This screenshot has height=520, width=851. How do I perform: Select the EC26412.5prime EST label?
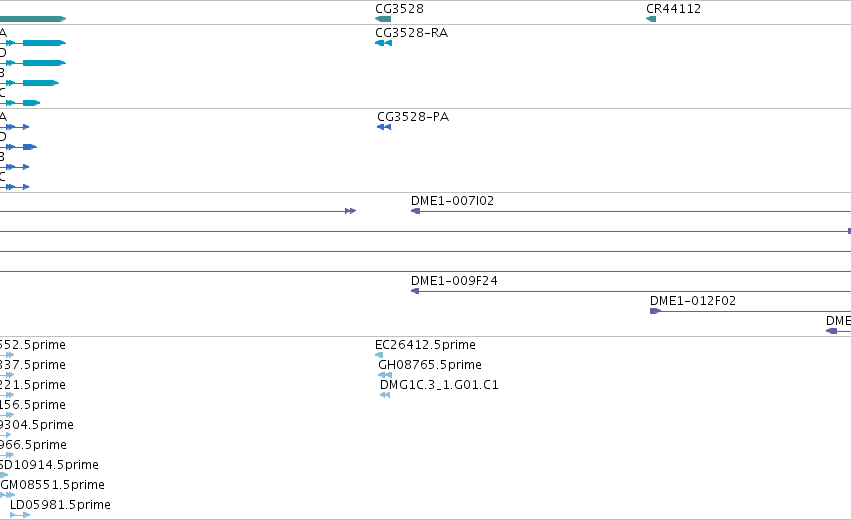pos(425,345)
